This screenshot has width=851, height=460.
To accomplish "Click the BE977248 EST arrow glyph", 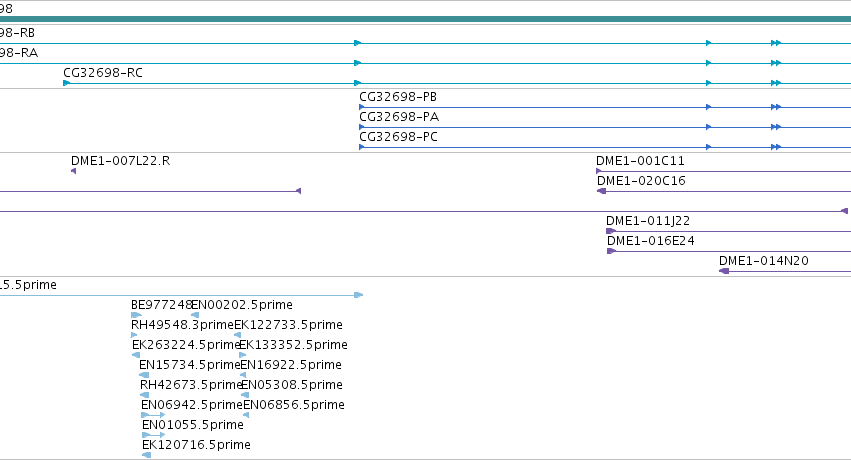I will pos(136,315).
